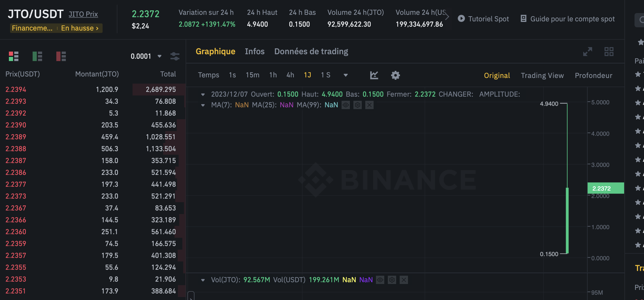Set chart interval to 15m
The width and height of the screenshot is (644, 300).
click(253, 75)
